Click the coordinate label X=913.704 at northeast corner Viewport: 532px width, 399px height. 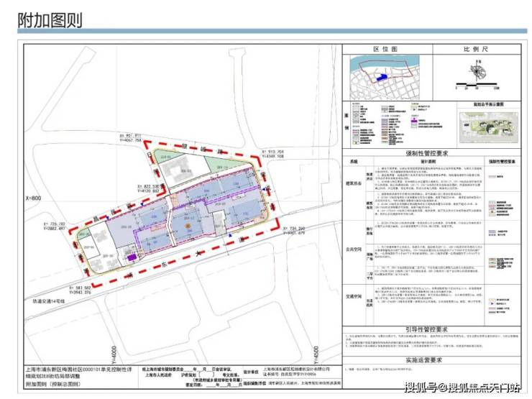pos(272,152)
